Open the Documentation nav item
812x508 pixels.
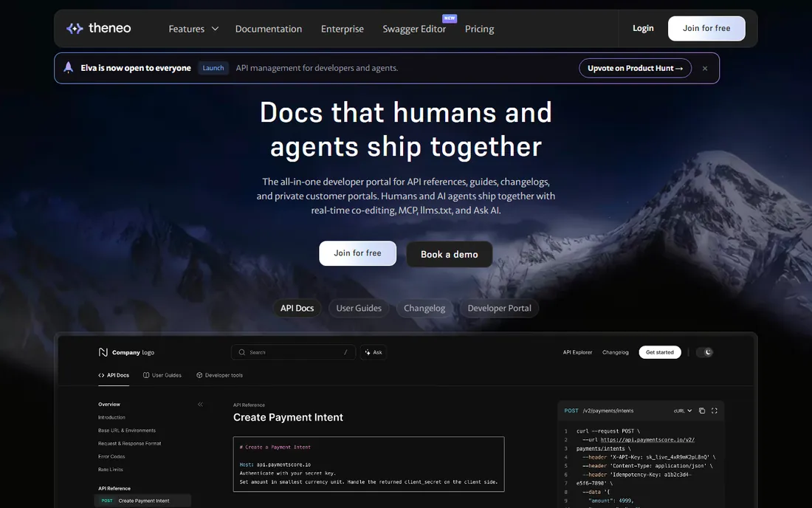268,29
